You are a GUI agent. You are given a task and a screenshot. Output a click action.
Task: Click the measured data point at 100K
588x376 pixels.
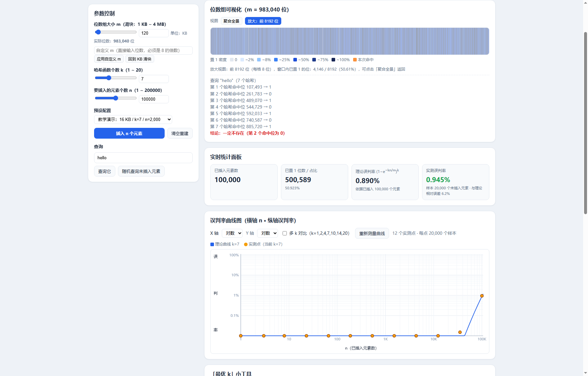click(482, 296)
